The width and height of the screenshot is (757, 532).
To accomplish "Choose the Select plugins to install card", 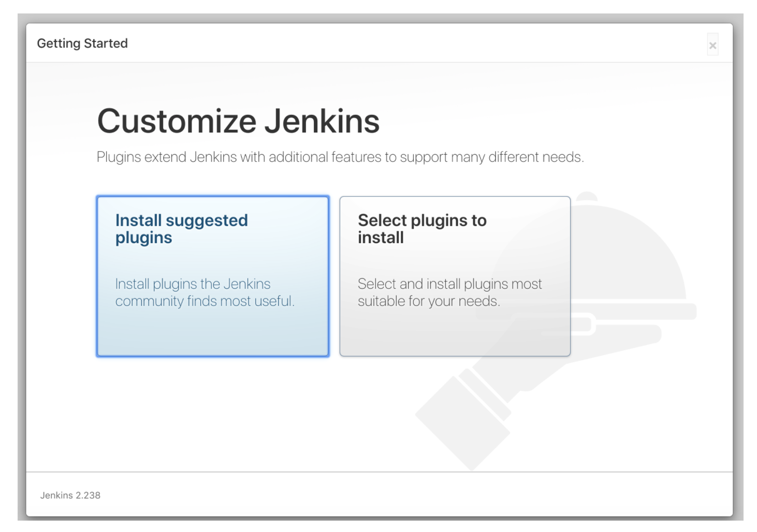I will pyautogui.click(x=455, y=276).
